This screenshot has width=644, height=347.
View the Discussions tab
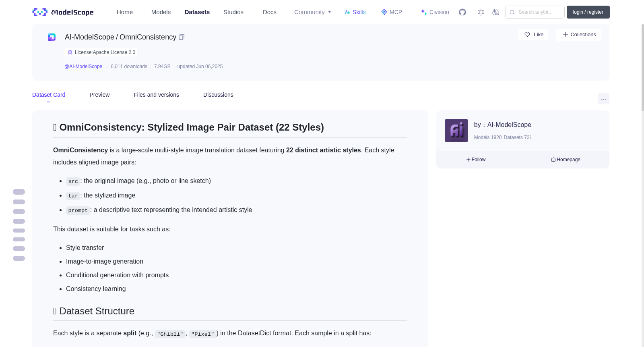pos(218,95)
